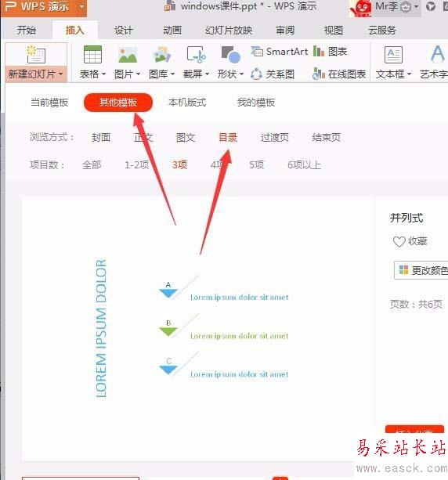Click the Text Box (文本框) icon
This screenshot has width=448, height=480.
point(393,55)
